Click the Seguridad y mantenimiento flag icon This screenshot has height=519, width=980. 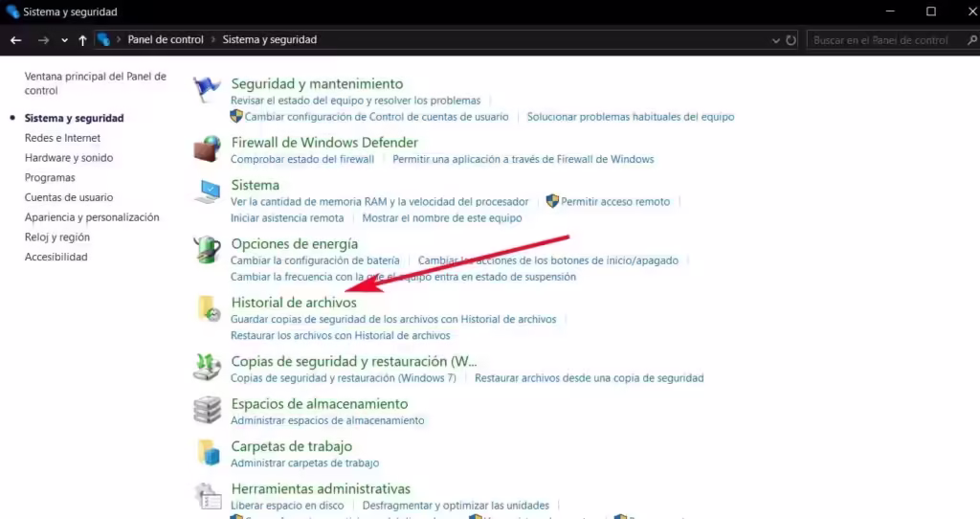(207, 90)
